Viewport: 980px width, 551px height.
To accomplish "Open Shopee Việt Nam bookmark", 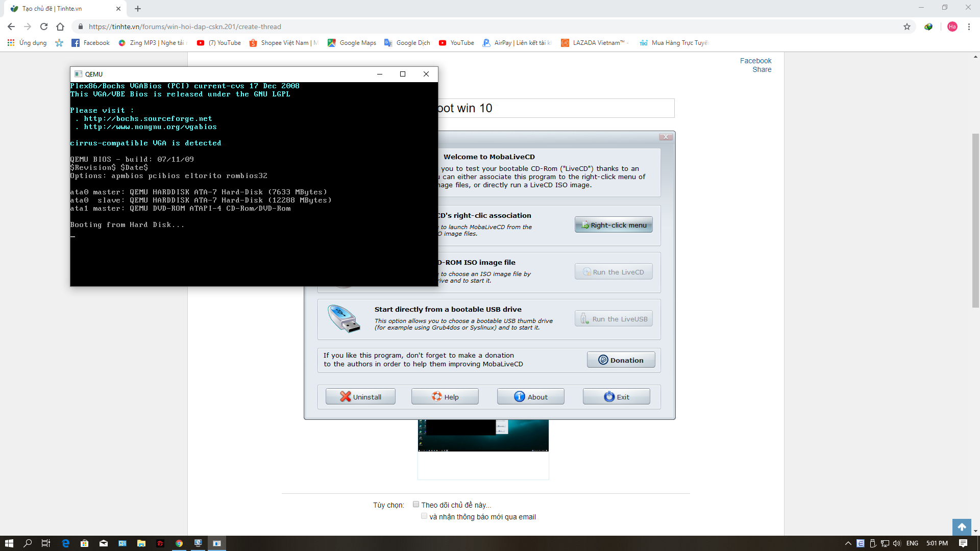I will pyautogui.click(x=284, y=43).
